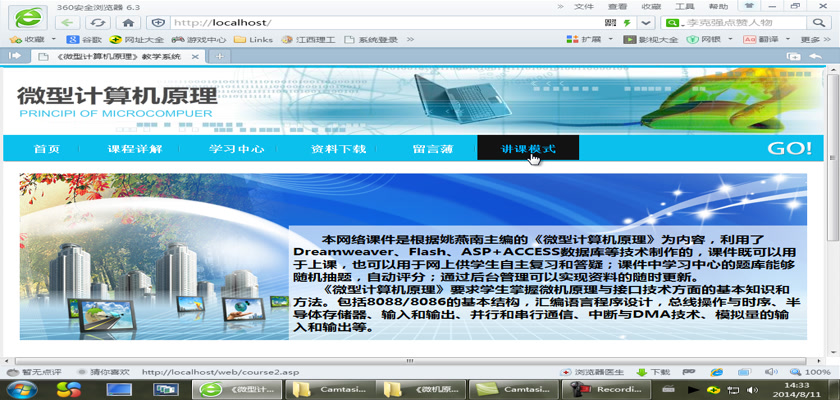Click 暂无点评 in the status bar
840x400 pixels.
pos(33,372)
